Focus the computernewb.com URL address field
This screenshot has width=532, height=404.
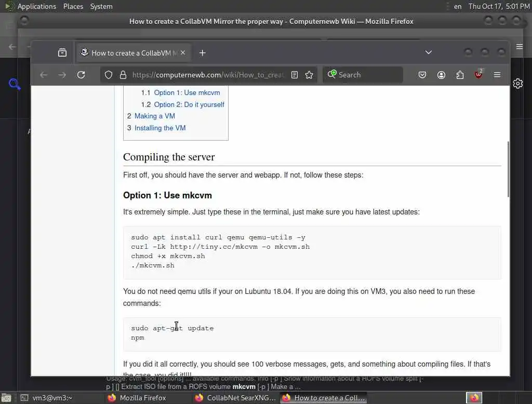pyautogui.click(x=208, y=75)
